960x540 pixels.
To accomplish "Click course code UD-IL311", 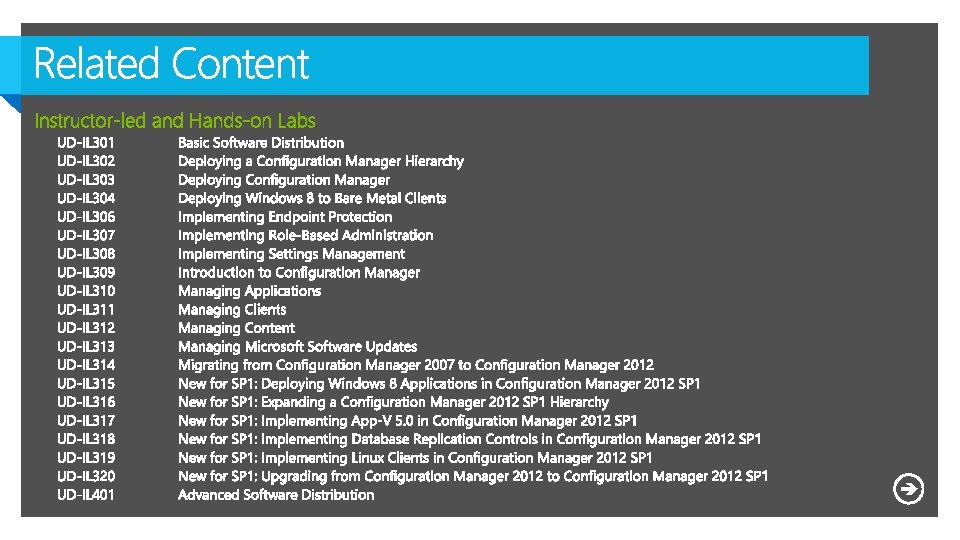I will point(86,310).
